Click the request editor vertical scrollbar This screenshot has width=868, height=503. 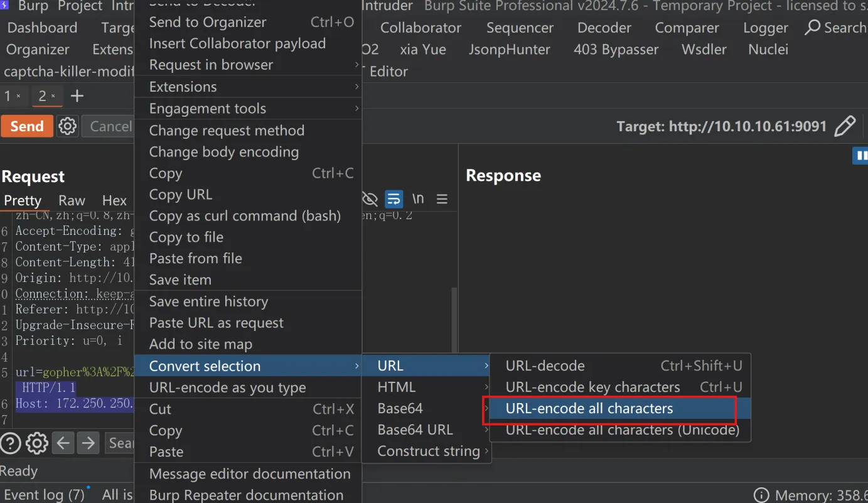coord(454,320)
